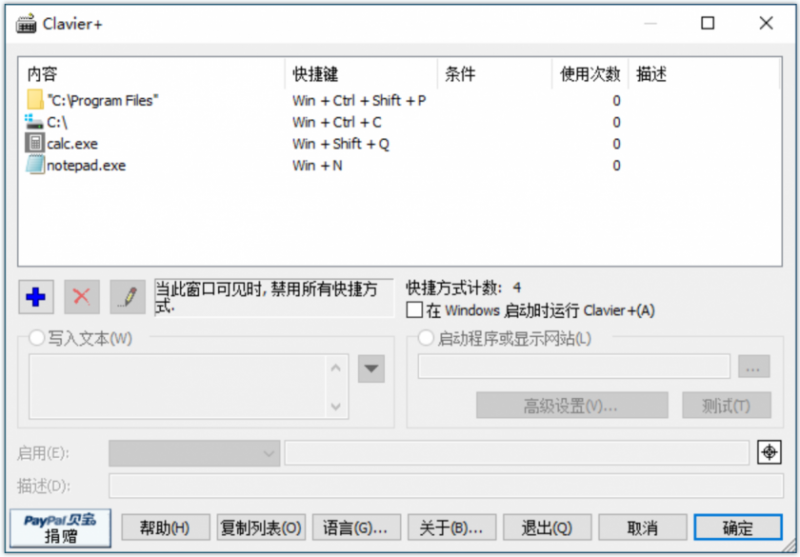800x557 pixels.
Task: Click the 高级设置(V)... button
Action: coord(572,406)
